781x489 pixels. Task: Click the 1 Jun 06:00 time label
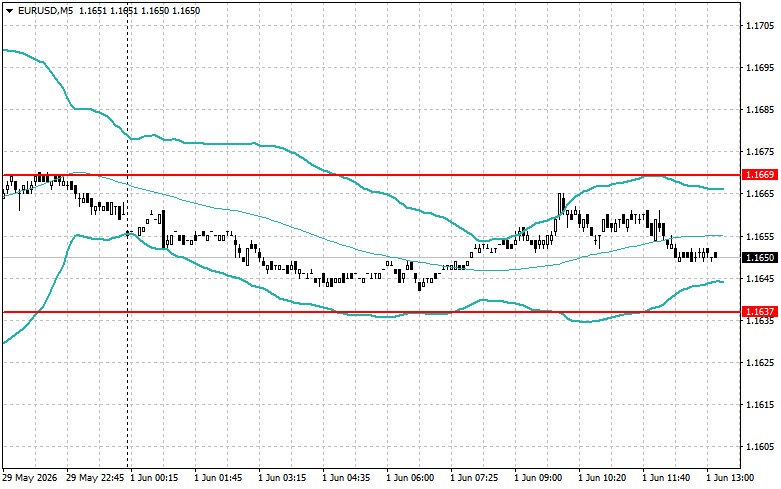410,478
